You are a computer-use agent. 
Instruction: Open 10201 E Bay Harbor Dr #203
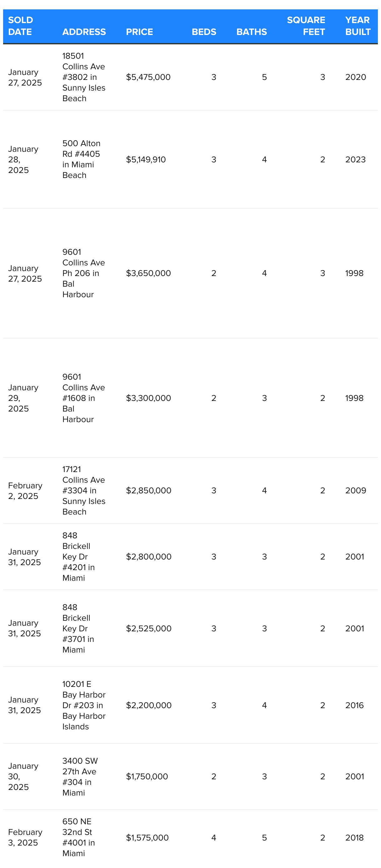[84, 705]
